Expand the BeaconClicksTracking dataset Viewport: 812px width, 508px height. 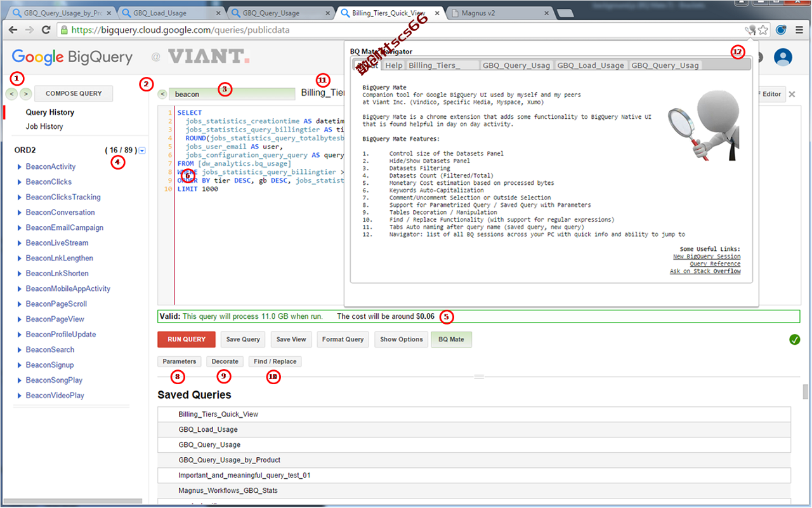[x=20, y=197]
